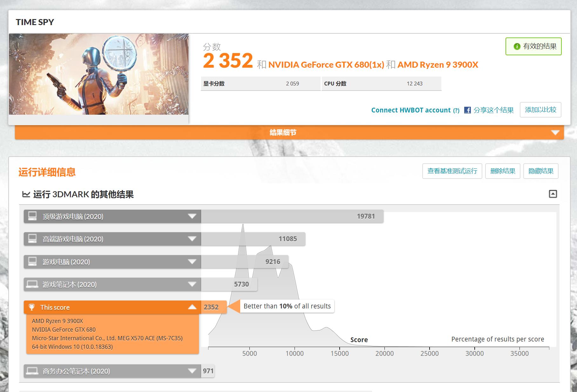Click the trophy icon on This score row

pos(31,307)
